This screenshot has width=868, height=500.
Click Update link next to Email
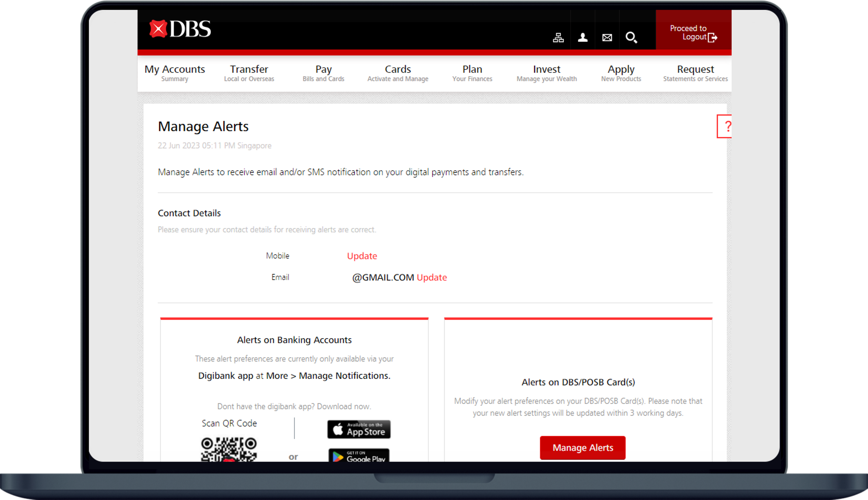tap(432, 277)
